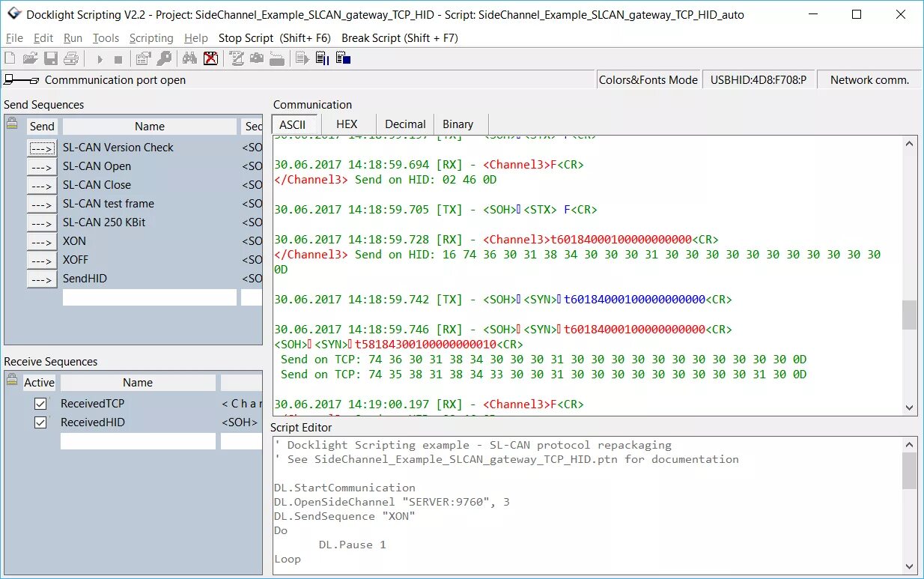The height and width of the screenshot is (579, 924).
Task: Send the XON sequence
Action: (x=42, y=242)
